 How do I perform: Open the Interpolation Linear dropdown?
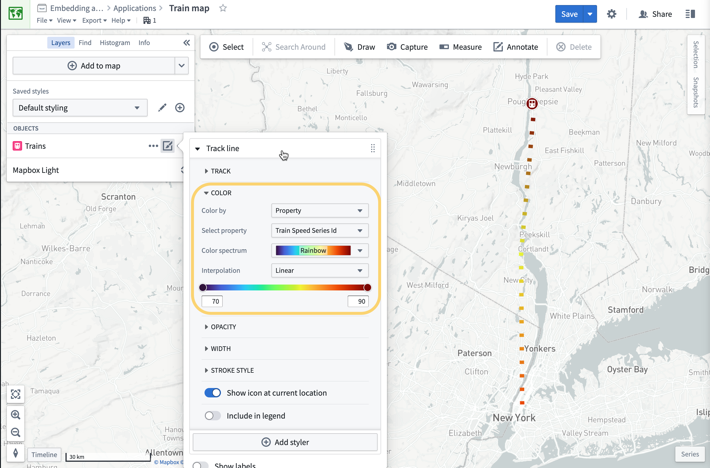point(320,270)
